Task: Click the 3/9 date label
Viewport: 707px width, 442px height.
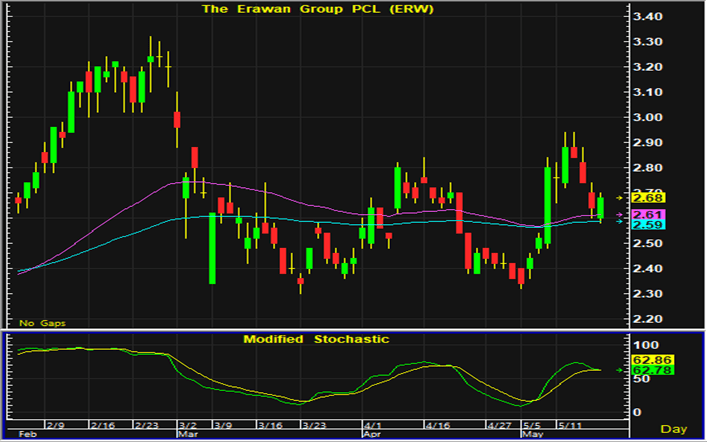Action: tap(222, 425)
